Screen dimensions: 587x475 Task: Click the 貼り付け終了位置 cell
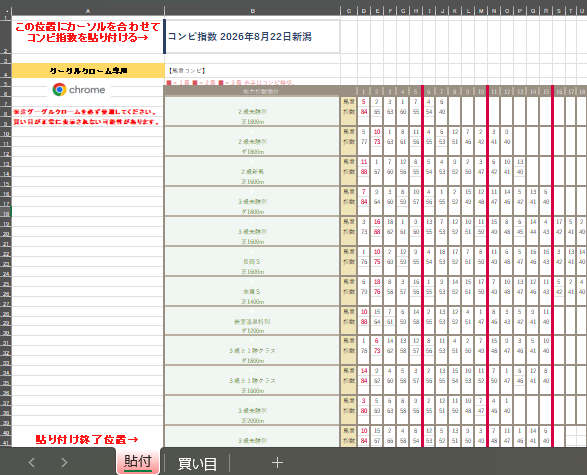pyautogui.click(x=88, y=439)
